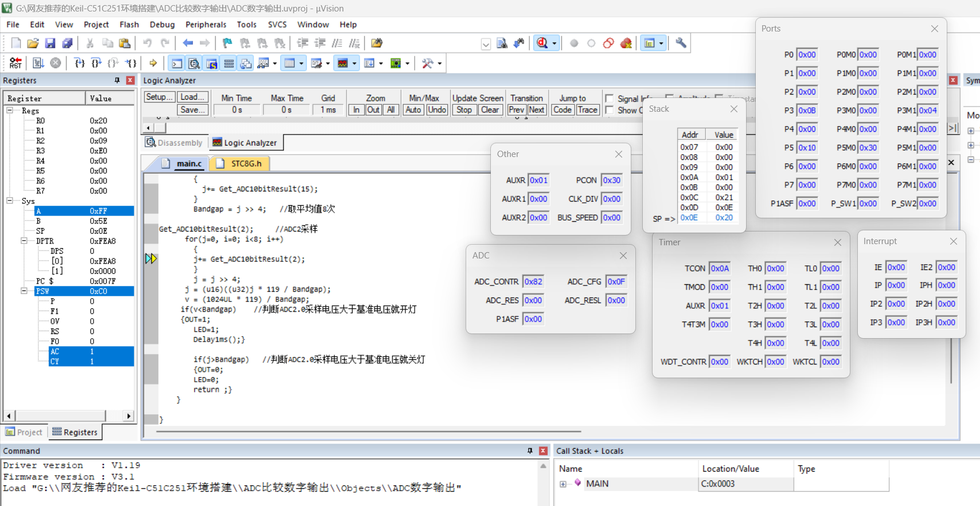Click the Registers panel horizontal scrollbar
Image resolution: width=980 pixels, height=506 pixels.
coord(68,415)
